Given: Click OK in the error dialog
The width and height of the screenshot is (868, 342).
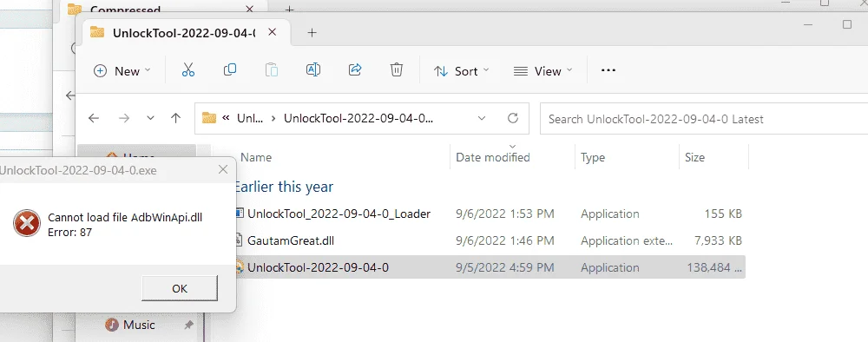Looking at the screenshot, I should tap(180, 288).
